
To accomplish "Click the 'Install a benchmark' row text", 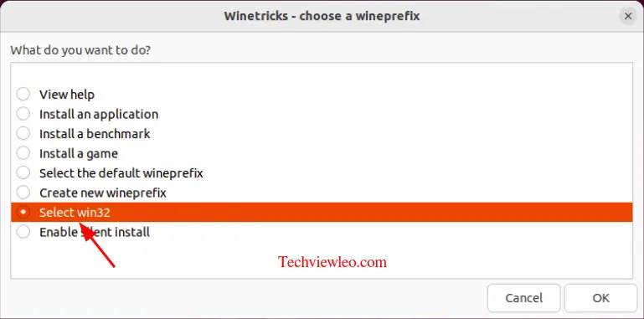I will click(95, 134).
